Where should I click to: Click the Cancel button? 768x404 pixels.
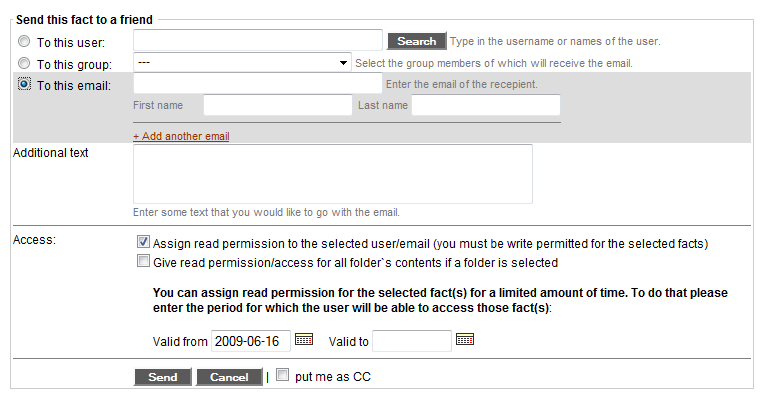click(x=229, y=377)
